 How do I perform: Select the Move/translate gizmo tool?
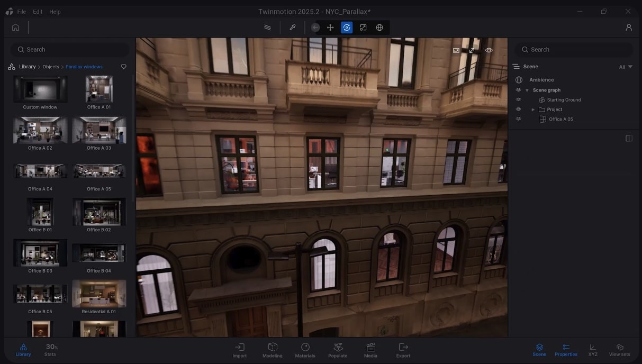[x=330, y=28]
